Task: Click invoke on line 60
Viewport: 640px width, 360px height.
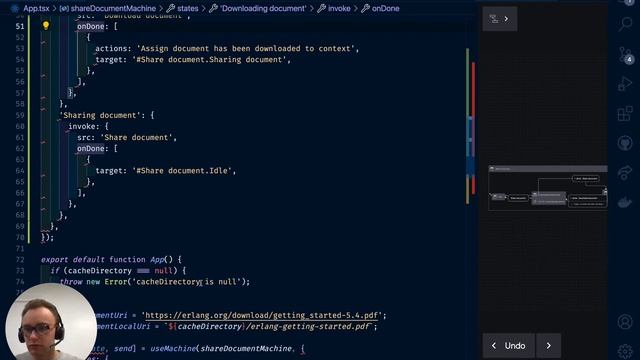Action: point(82,127)
